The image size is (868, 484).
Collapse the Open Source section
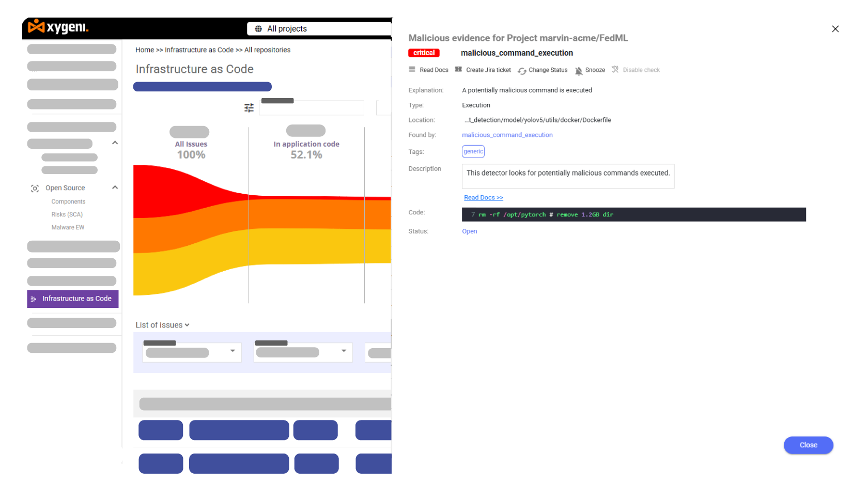[115, 188]
